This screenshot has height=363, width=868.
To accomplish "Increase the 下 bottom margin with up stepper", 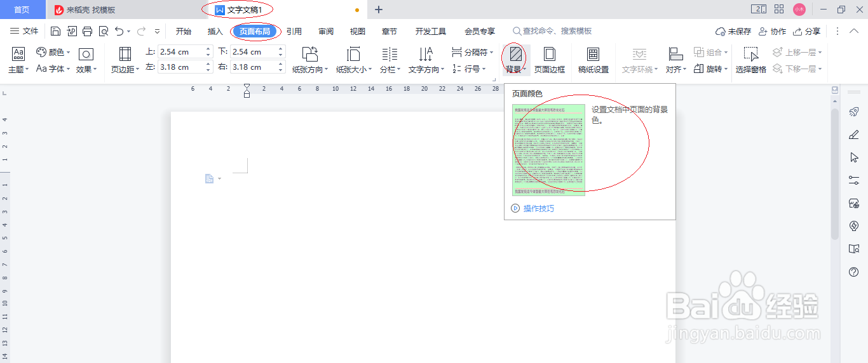I will (x=281, y=49).
